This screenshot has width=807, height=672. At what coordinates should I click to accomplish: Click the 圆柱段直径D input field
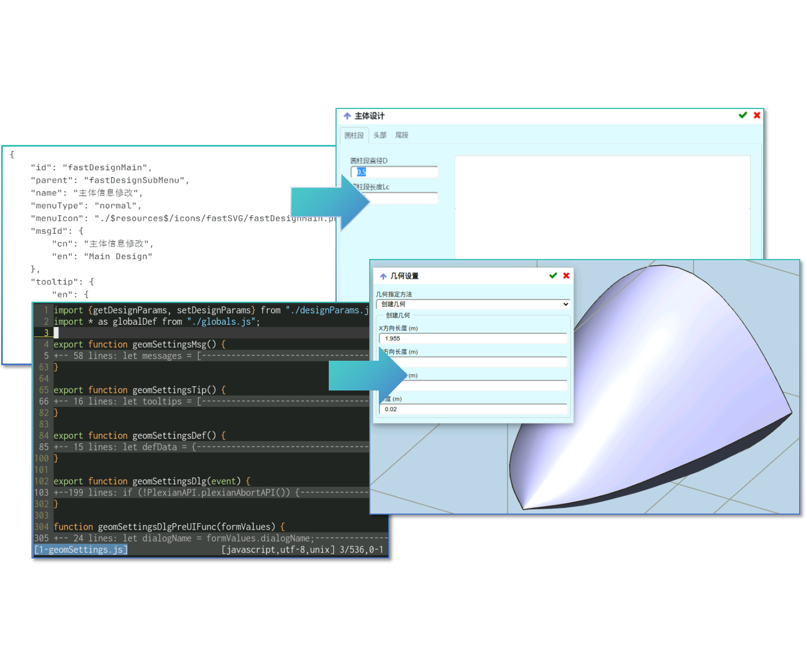395,172
